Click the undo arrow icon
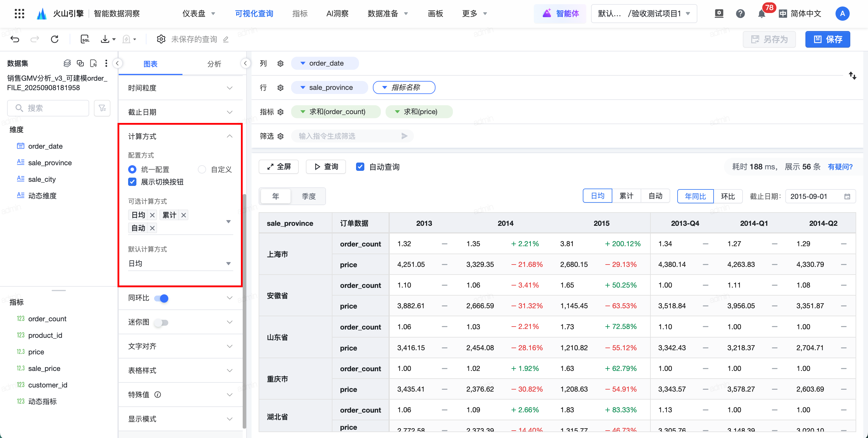This screenshot has width=868, height=438. click(x=15, y=39)
